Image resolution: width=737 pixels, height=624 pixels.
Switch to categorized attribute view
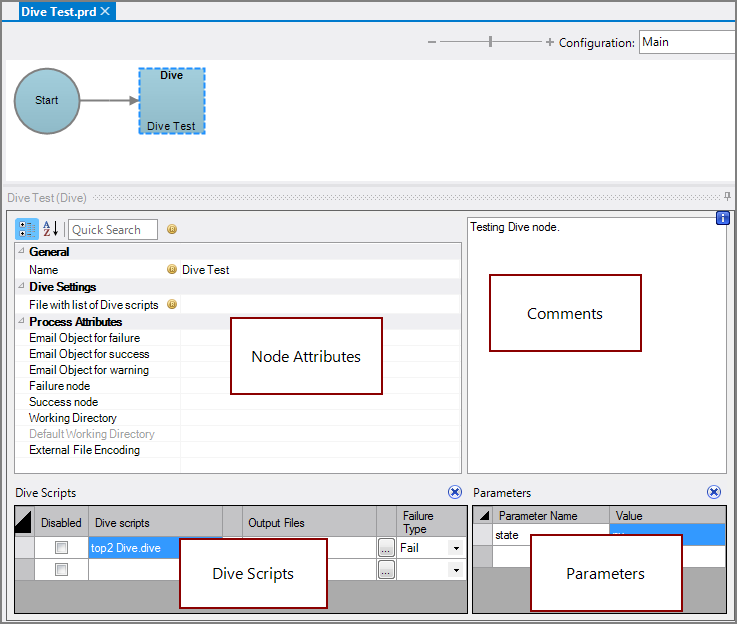[27, 229]
